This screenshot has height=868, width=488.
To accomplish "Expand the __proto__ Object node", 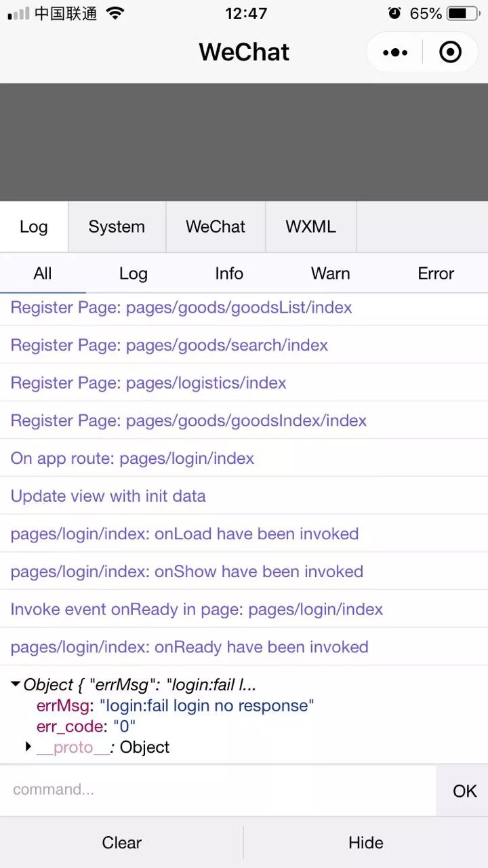I will 28,747.
